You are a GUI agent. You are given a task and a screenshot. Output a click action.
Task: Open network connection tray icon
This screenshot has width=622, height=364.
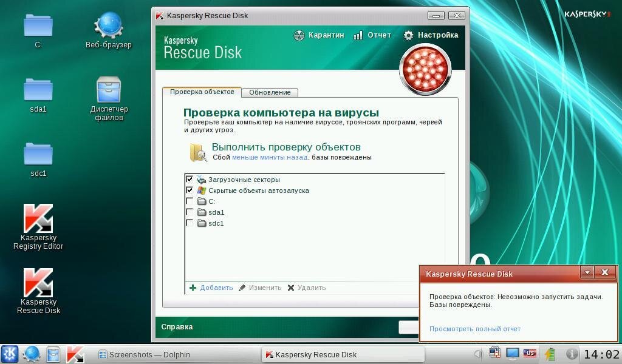tap(494, 353)
